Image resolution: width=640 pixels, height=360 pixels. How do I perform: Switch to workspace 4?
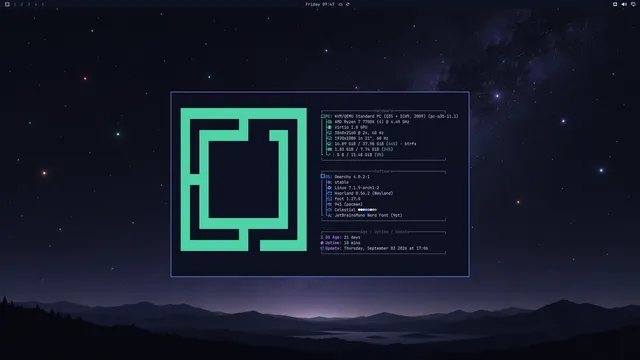36,4
